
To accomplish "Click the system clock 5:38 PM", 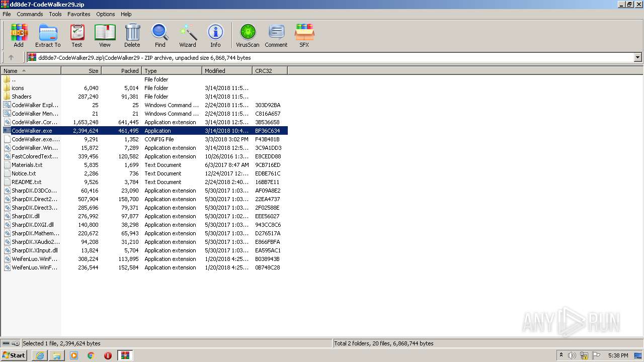I will click(x=618, y=355).
